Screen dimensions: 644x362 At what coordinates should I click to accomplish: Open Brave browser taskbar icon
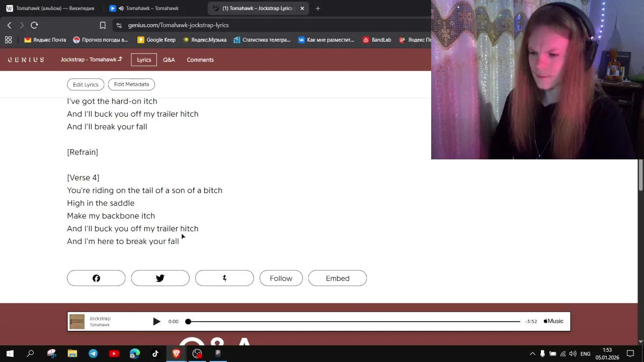(176, 353)
